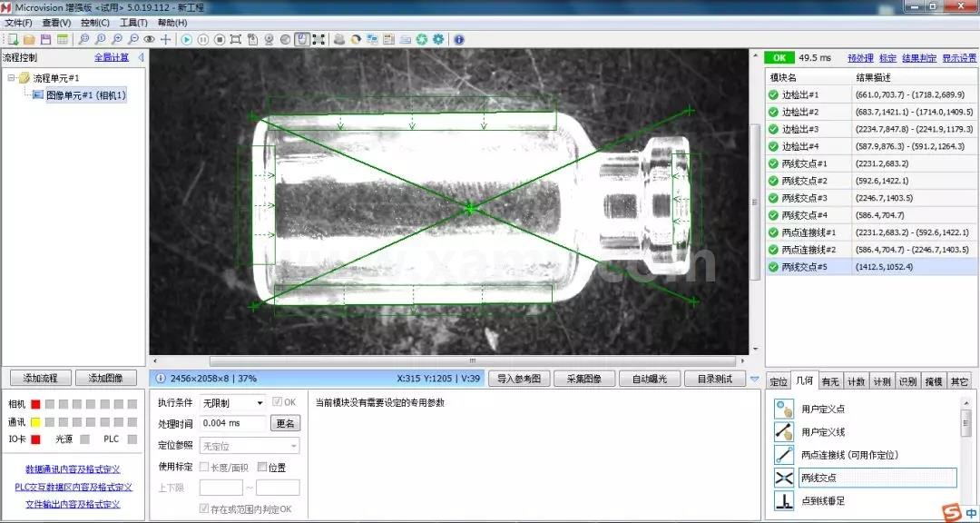Click the stop button in toolbar
Screen dimensions: 980x523
[220, 39]
